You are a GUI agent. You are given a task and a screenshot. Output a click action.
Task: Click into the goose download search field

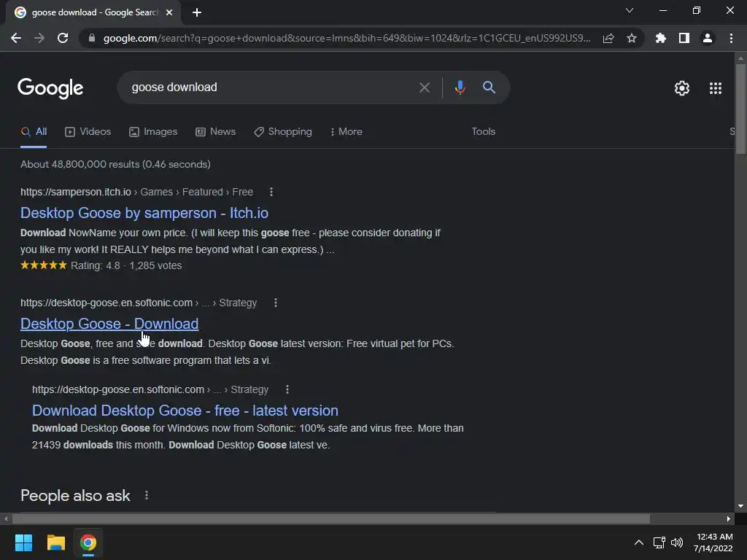[x=267, y=87]
